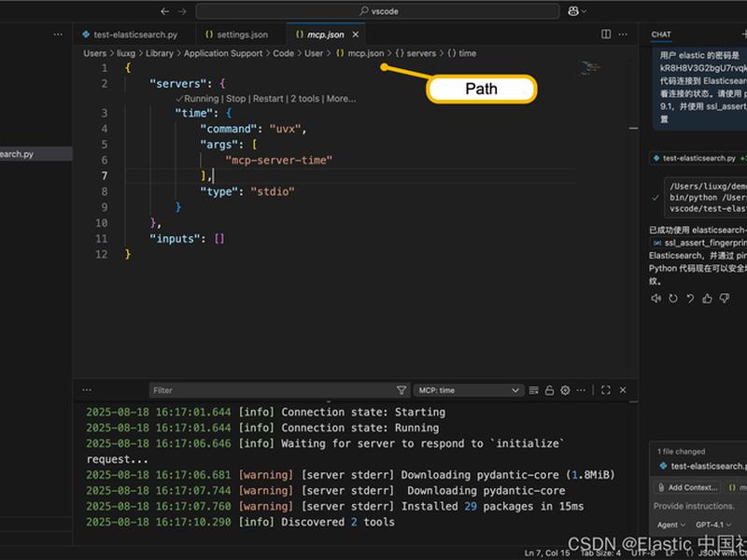Screen dimensions: 747x560
Task: Click the liuxg breadcrumb segment
Action: click(126, 53)
